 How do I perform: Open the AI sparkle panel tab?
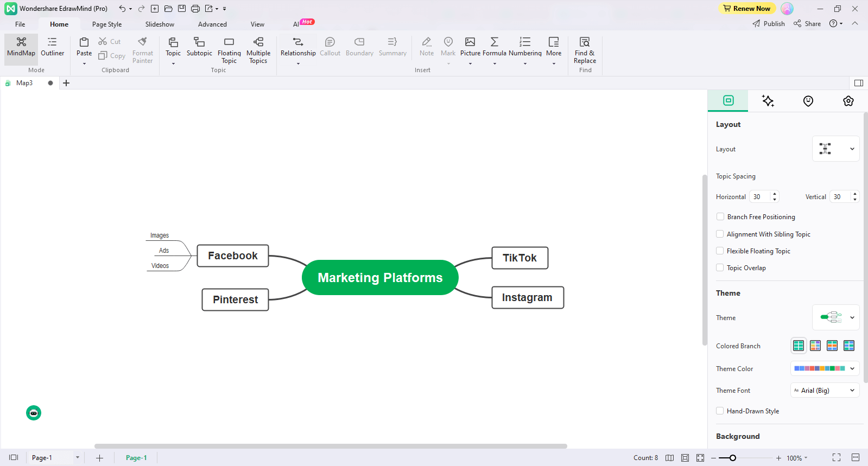coord(768,101)
